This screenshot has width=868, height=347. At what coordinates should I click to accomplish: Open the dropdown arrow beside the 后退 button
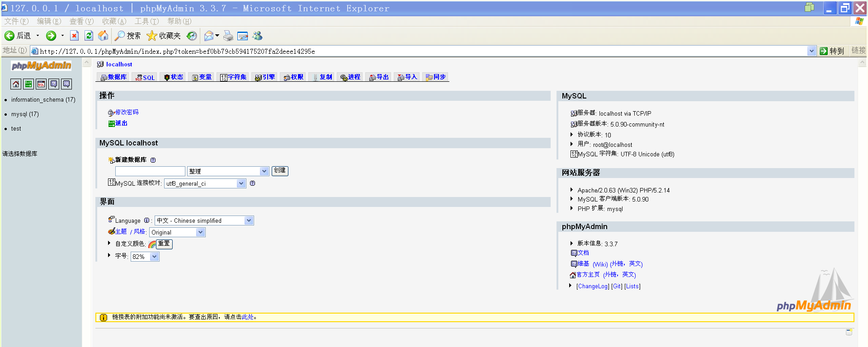click(x=38, y=36)
